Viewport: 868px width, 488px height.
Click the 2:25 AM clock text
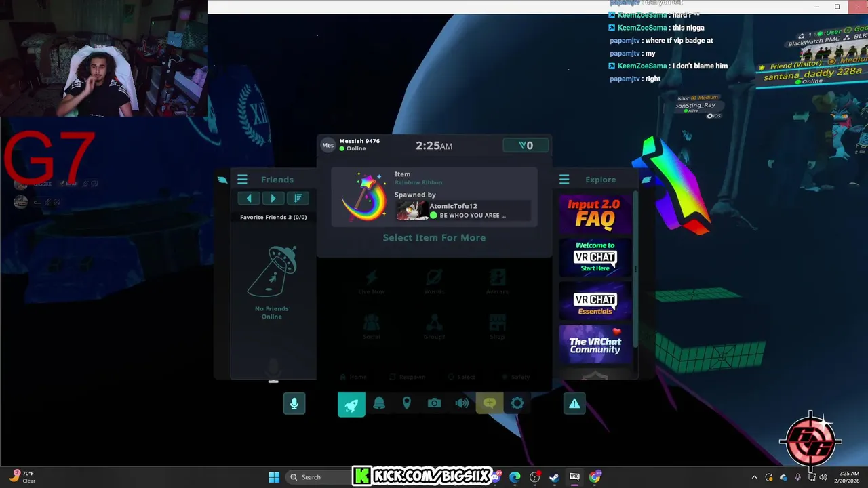[434, 146]
